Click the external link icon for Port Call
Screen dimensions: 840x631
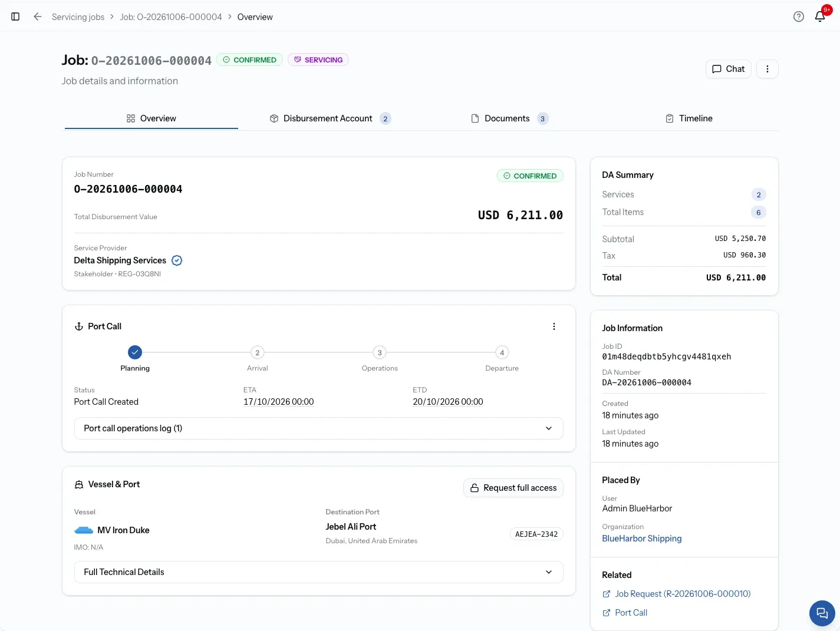[607, 613]
